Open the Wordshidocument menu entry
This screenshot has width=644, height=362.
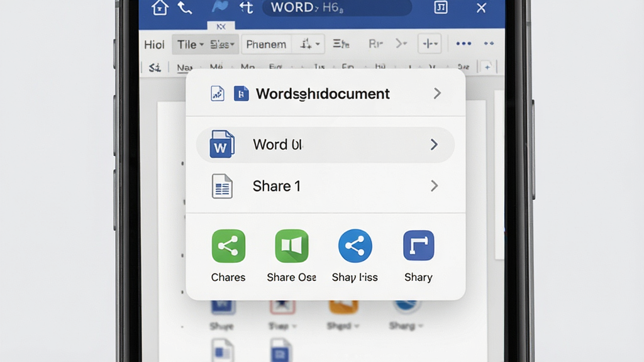click(x=326, y=94)
